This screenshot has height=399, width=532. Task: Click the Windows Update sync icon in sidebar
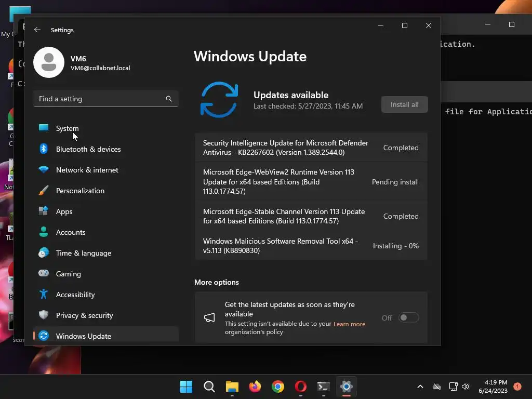tap(44, 336)
